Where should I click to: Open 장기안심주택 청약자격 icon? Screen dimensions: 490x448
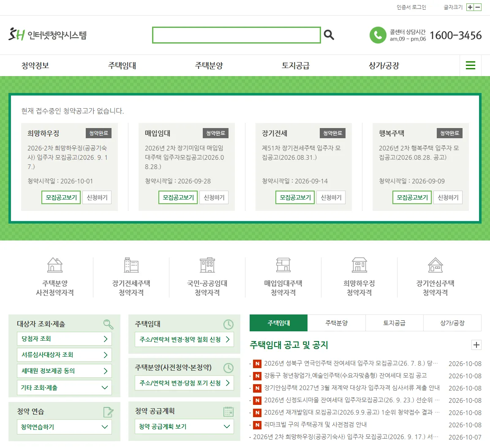(x=436, y=265)
